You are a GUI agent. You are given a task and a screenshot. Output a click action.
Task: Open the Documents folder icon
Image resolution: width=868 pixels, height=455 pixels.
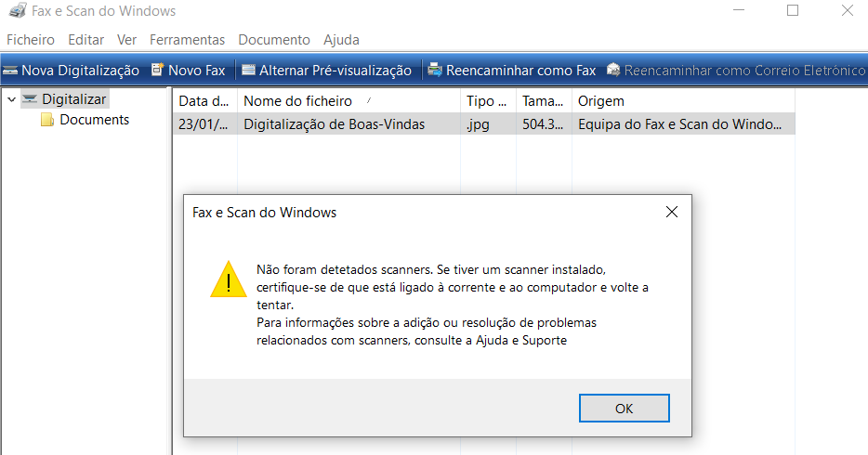(x=47, y=120)
